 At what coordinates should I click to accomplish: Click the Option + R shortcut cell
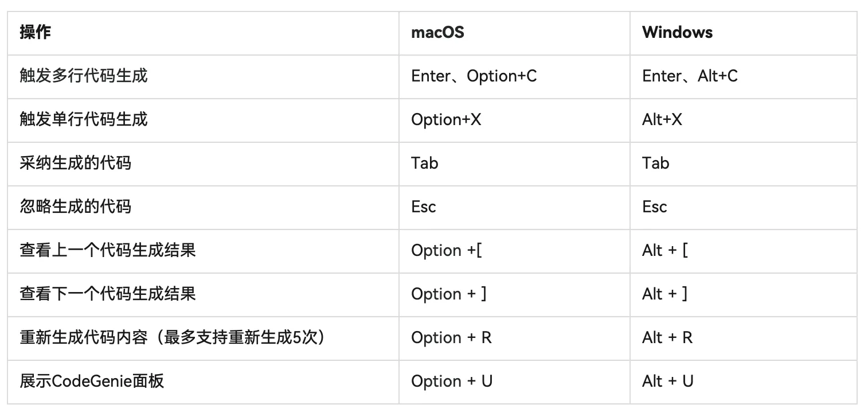451,337
